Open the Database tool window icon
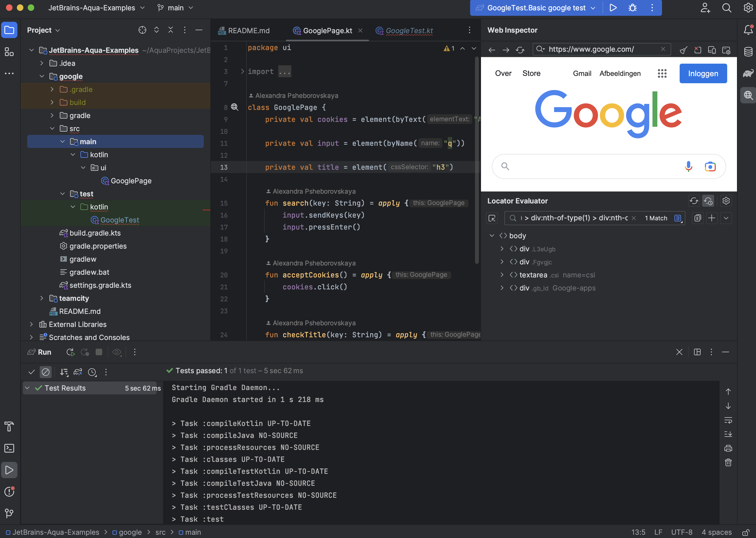 pos(748,52)
